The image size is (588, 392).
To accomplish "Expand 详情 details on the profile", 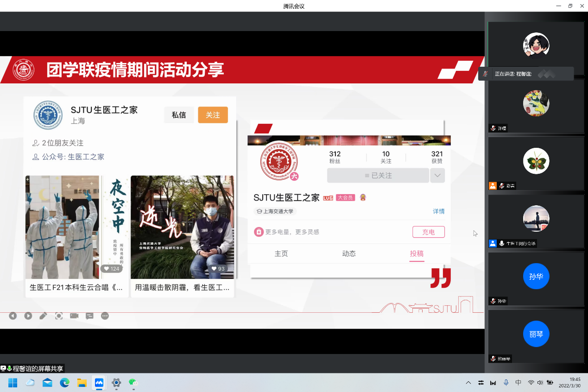I will [438, 211].
